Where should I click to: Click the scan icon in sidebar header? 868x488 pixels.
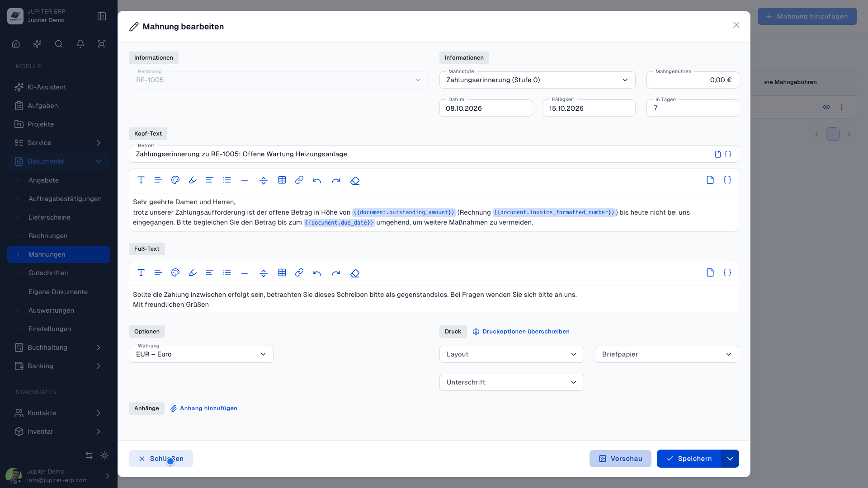(102, 44)
